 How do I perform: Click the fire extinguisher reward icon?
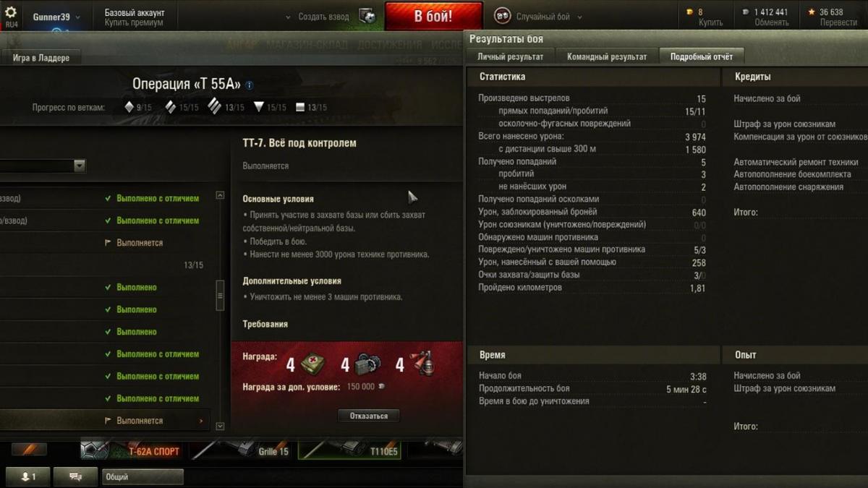(422, 364)
